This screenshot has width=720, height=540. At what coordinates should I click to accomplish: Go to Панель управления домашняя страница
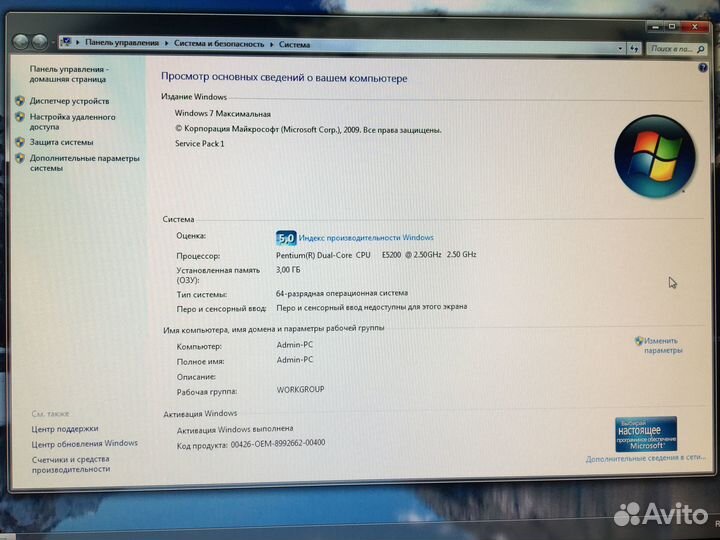click(x=69, y=73)
